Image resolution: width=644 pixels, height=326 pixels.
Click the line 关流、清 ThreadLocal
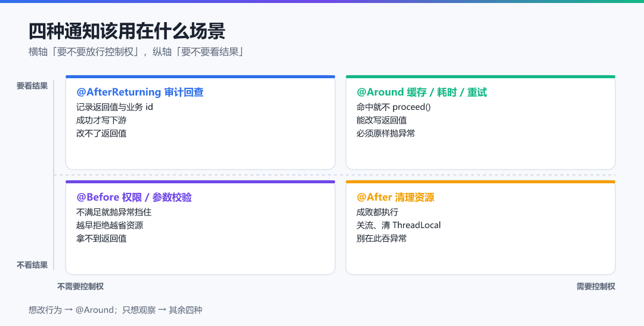tap(398, 225)
